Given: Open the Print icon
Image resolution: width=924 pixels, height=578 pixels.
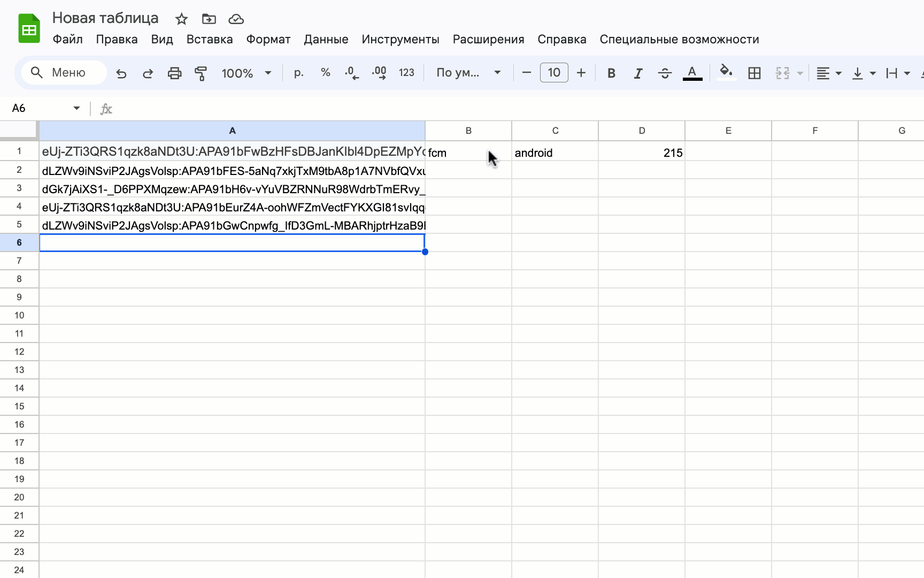Looking at the screenshot, I should pyautogui.click(x=174, y=73).
